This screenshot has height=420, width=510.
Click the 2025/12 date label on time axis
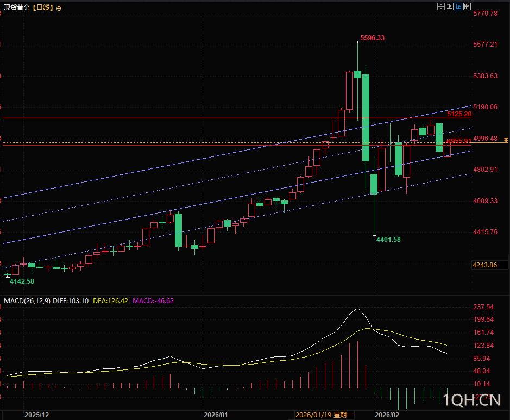pos(37,415)
